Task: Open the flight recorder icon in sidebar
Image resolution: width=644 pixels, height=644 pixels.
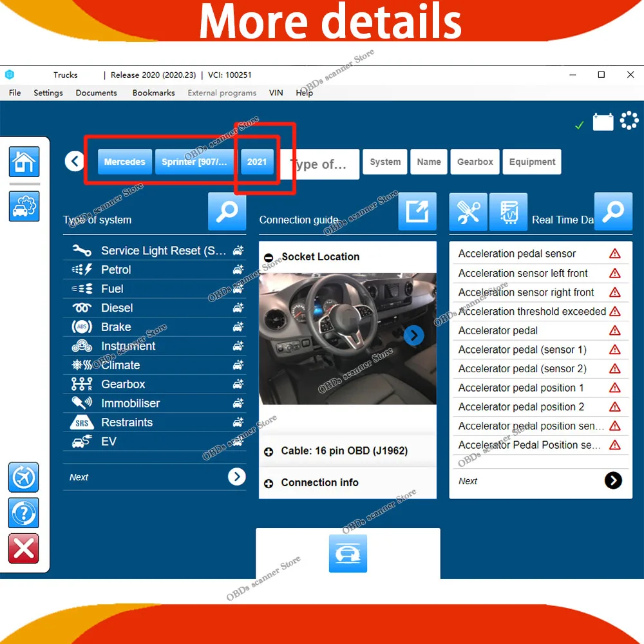Action: [x=23, y=477]
